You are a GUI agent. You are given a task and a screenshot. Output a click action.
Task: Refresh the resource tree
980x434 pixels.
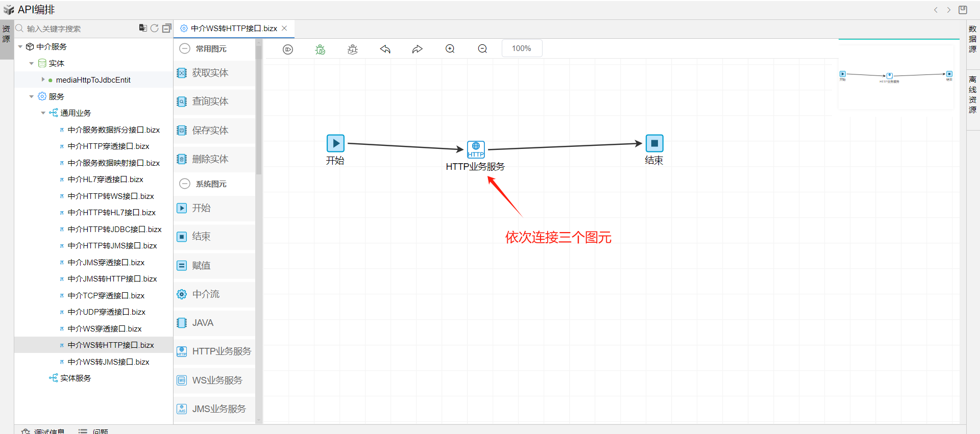[x=155, y=28]
